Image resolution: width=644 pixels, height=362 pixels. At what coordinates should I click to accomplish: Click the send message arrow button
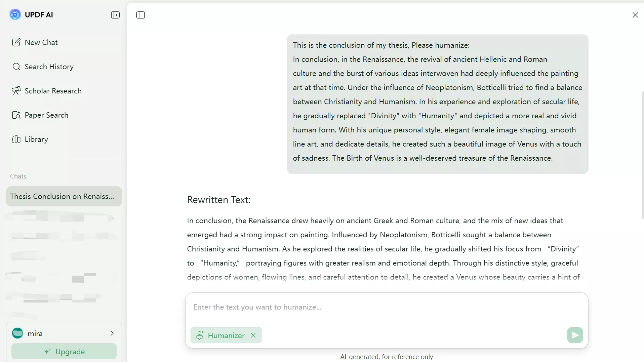575,335
